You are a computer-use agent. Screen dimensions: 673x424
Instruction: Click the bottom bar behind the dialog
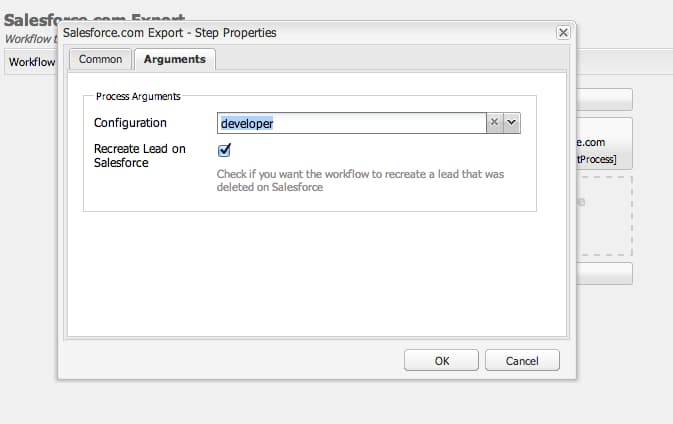click(x=607, y=273)
